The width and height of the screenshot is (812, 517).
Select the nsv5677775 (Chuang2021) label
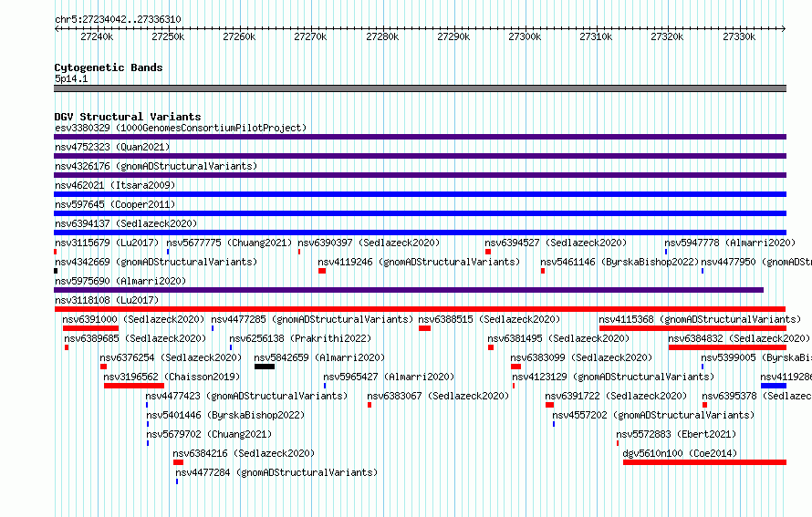[229, 243]
